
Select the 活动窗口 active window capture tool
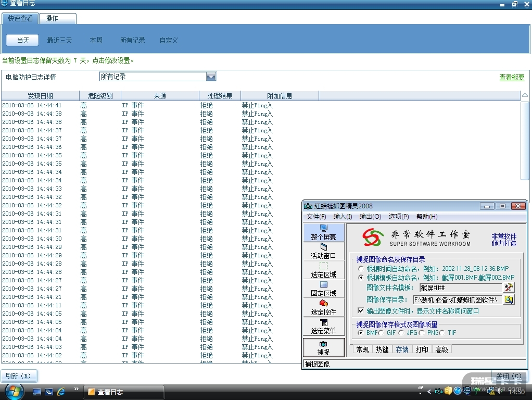pos(323,251)
